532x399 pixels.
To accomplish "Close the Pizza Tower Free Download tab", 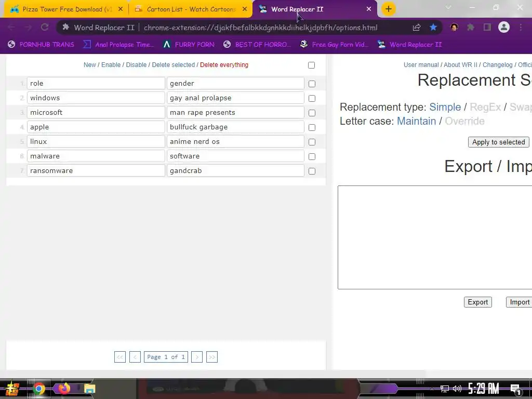I will (121, 9).
